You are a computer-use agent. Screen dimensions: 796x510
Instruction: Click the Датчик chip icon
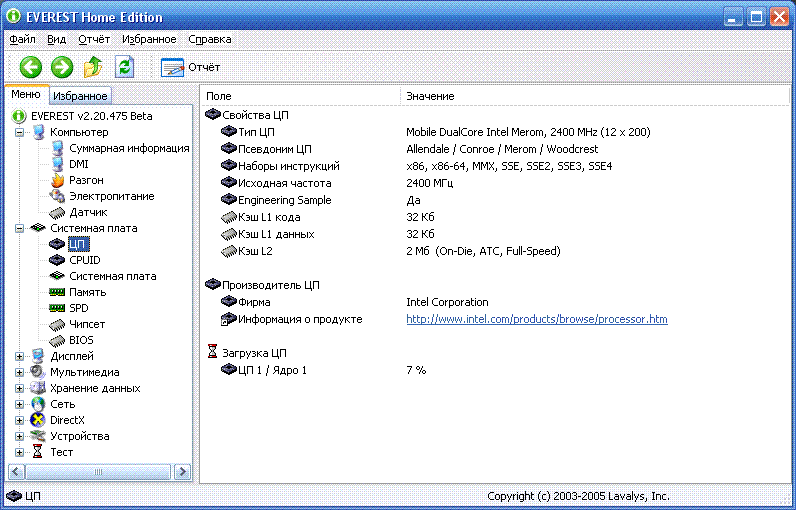pyautogui.click(x=57, y=213)
